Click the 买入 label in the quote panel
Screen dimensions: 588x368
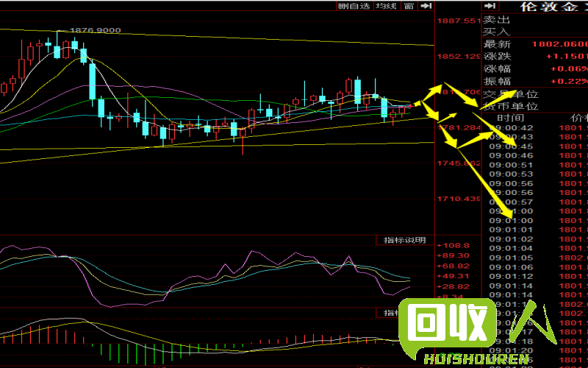[497, 32]
